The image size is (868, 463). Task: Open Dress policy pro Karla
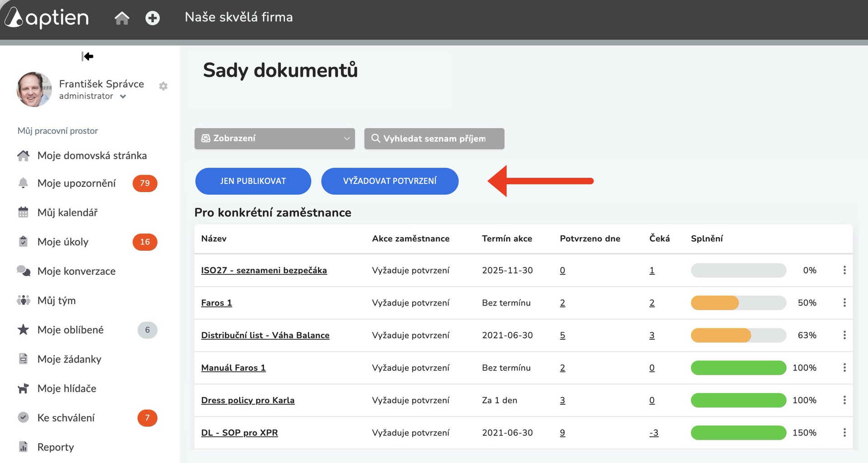point(248,401)
